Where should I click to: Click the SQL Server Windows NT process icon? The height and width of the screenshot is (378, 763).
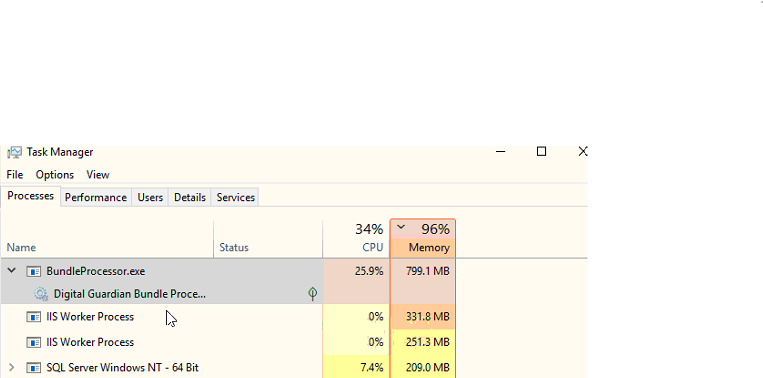click(34, 368)
